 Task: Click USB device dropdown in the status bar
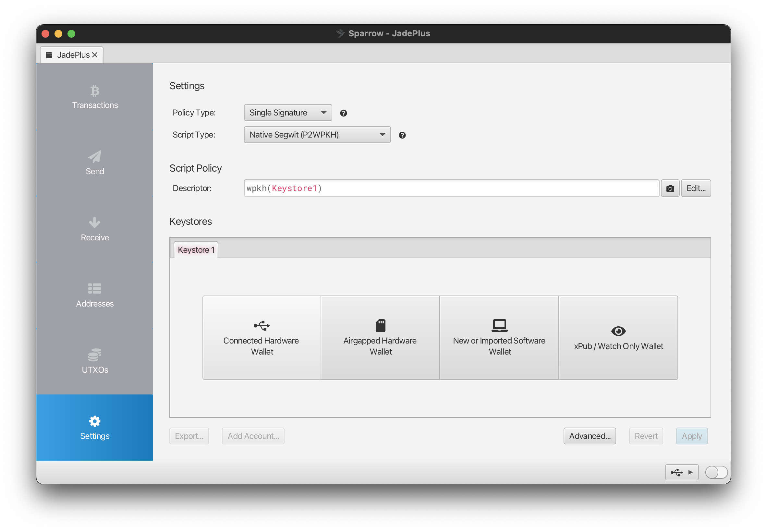681,472
